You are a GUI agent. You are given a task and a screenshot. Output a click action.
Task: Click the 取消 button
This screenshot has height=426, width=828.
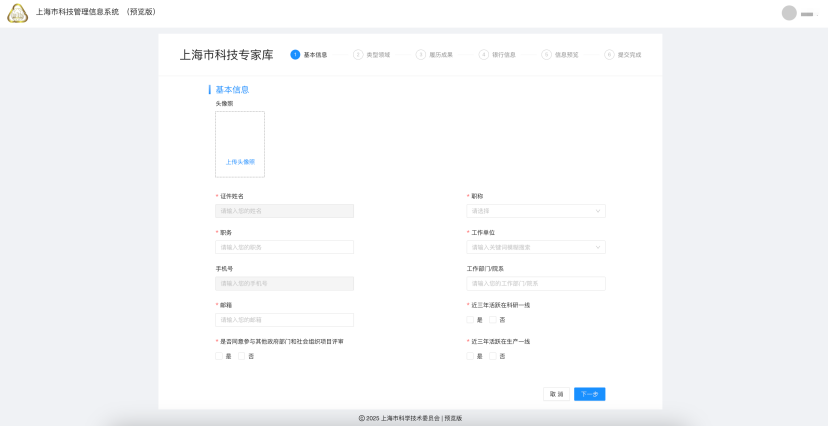point(556,394)
